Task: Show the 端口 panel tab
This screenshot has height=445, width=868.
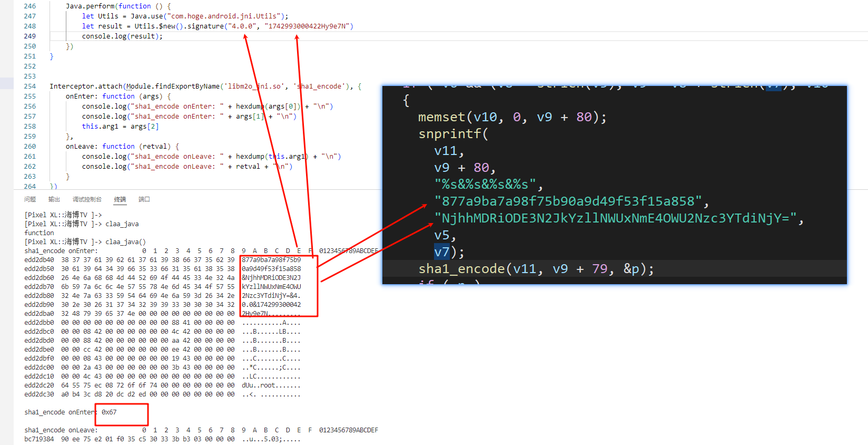Action: click(144, 199)
